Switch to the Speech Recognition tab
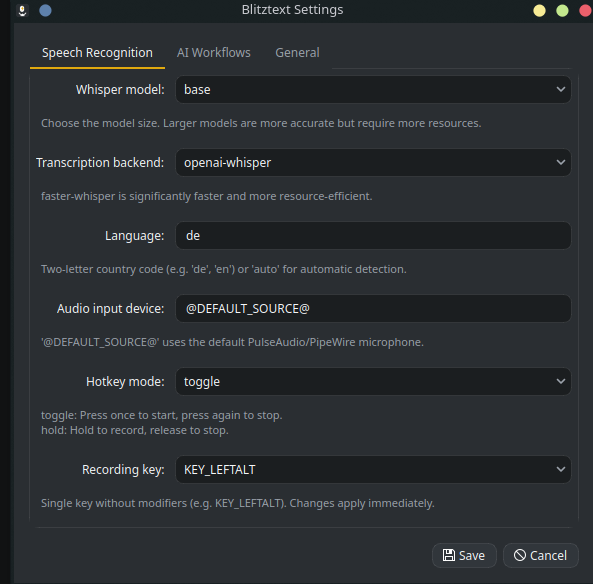The height and width of the screenshot is (584, 593). coord(97,53)
